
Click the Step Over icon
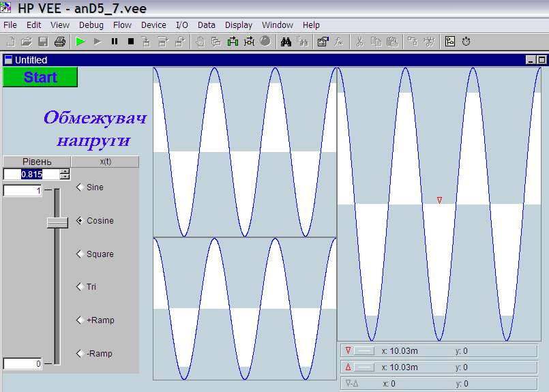coord(163,42)
